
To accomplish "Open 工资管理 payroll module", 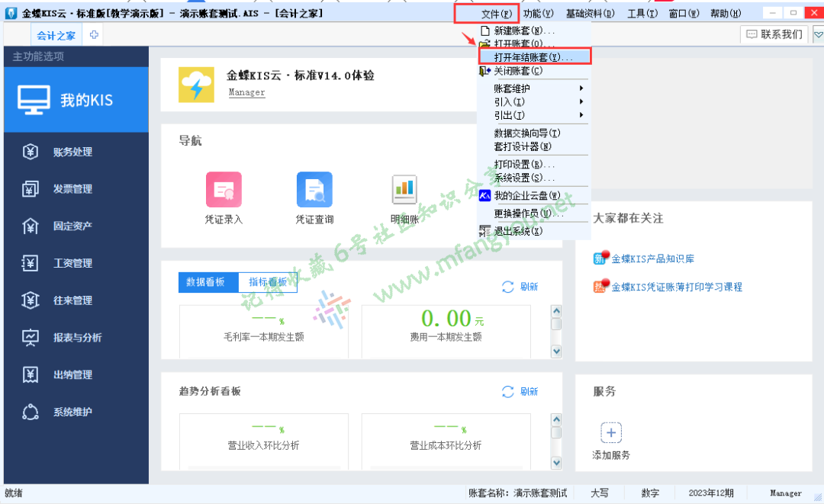I will coord(72,263).
